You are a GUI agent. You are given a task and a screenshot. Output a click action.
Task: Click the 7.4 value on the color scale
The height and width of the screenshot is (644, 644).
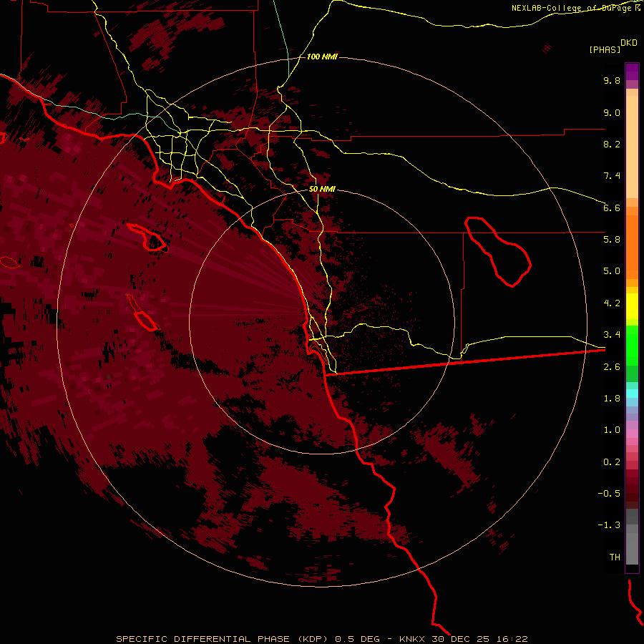(x=612, y=176)
